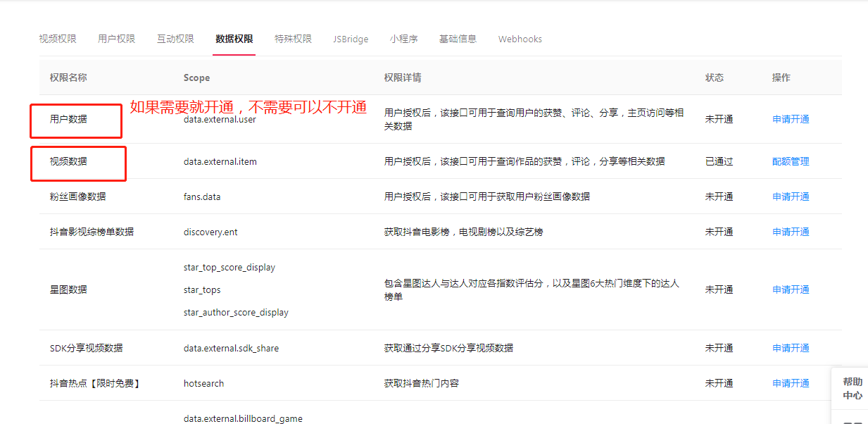The height and width of the screenshot is (424, 868).
Task: Click the 粉丝画像数据 permission name
Action: (x=77, y=197)
